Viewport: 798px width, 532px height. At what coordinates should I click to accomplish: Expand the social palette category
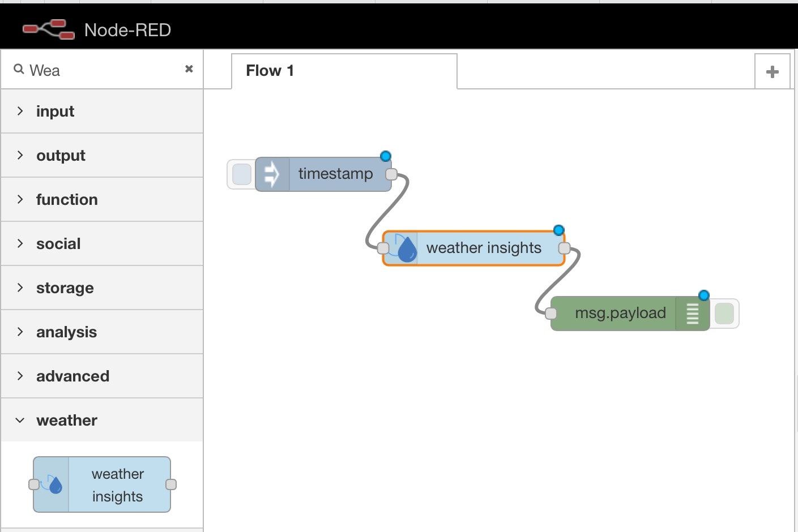[x=102, y=244]
